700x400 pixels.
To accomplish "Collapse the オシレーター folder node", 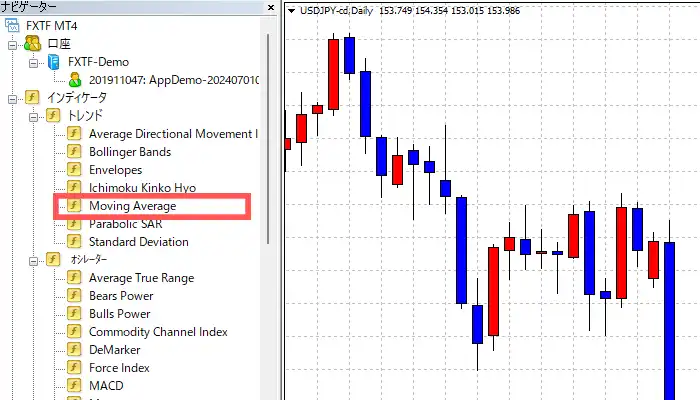I will click(33, 260).
